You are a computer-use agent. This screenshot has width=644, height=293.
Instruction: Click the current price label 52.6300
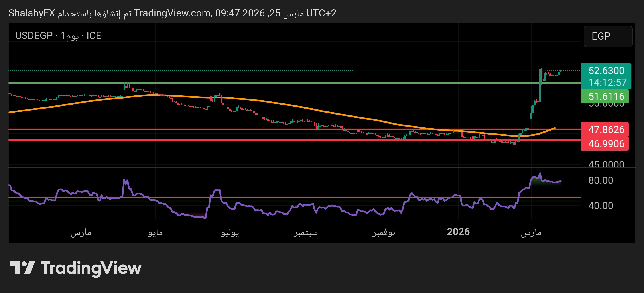coord(606,71)
